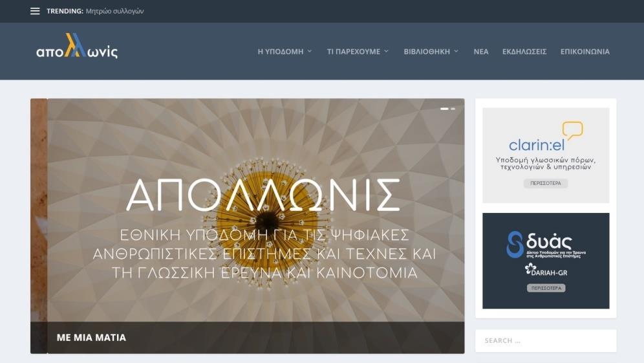Select the second slider indicator dot

pos(453,109)
